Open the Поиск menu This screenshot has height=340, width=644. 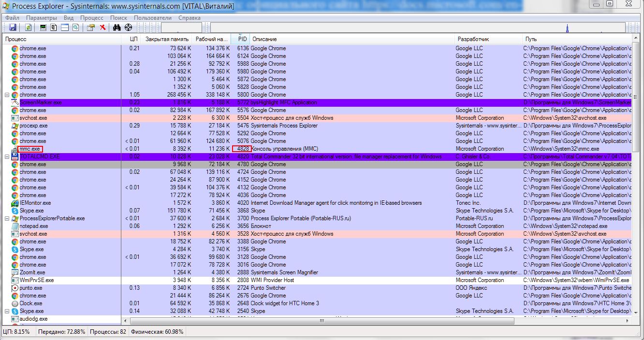click(119, 18)
